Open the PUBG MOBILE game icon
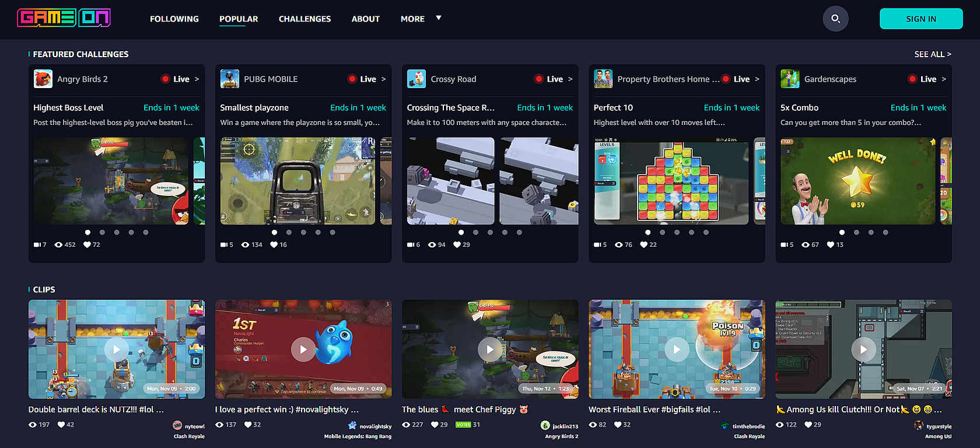980x448 pixels. pos(230,79)
